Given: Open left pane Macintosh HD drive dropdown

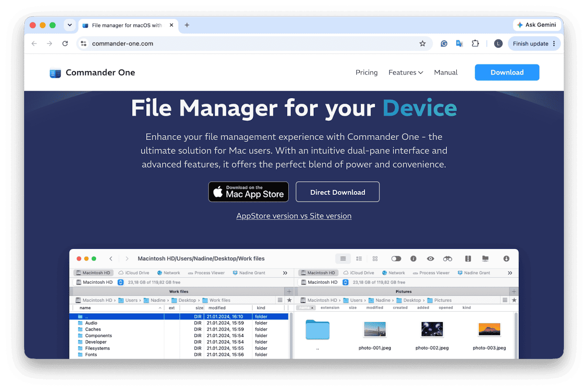Looking at the screenshot, I should pyautogui.click(x=121, y=282).
